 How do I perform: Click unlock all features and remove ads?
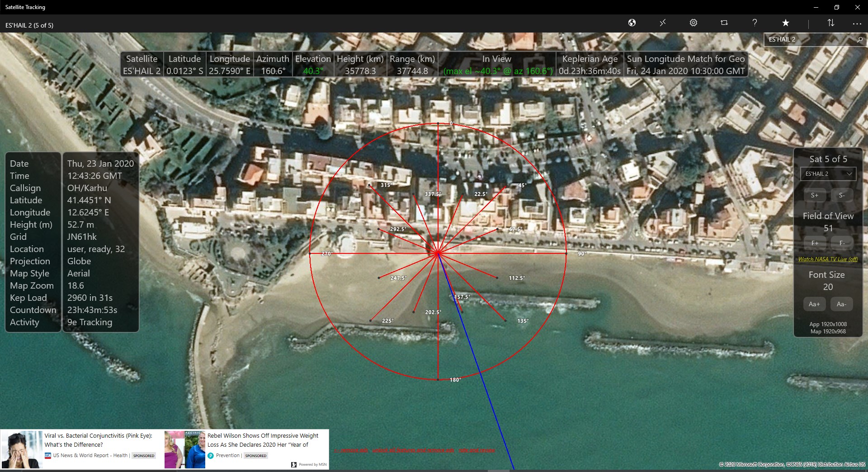coord(414,450)
